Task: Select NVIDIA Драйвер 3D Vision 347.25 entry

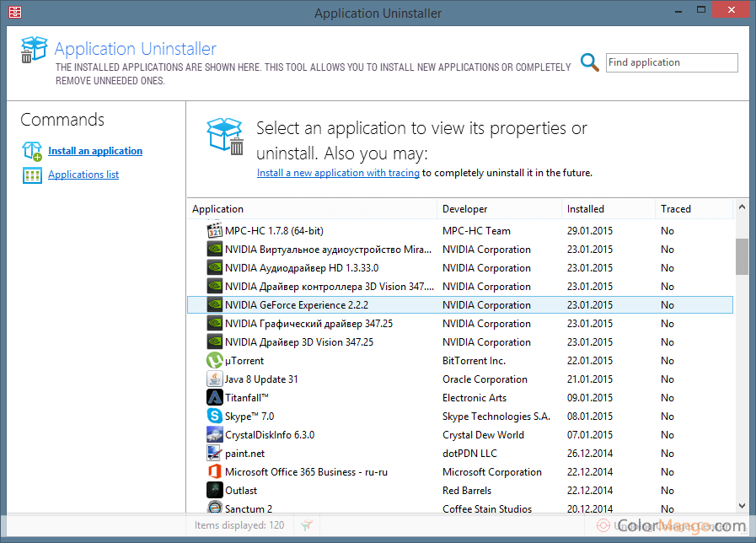Action: coord(460,342)
